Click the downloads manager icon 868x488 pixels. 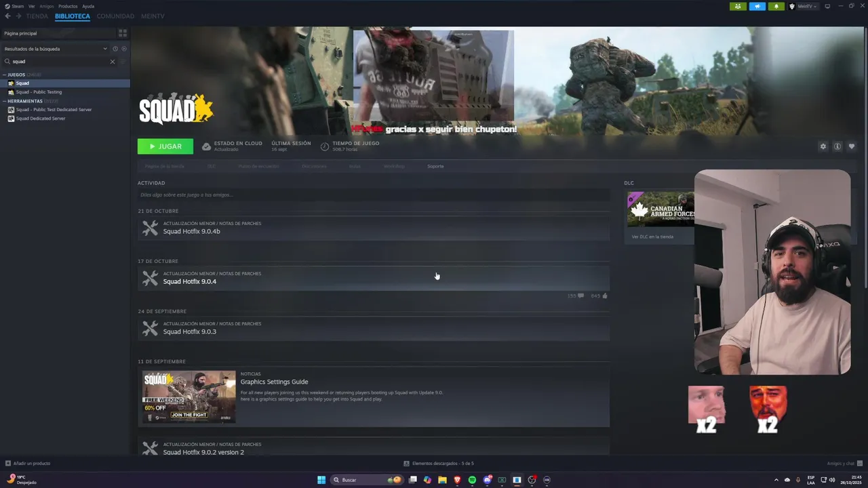[407, 464]
